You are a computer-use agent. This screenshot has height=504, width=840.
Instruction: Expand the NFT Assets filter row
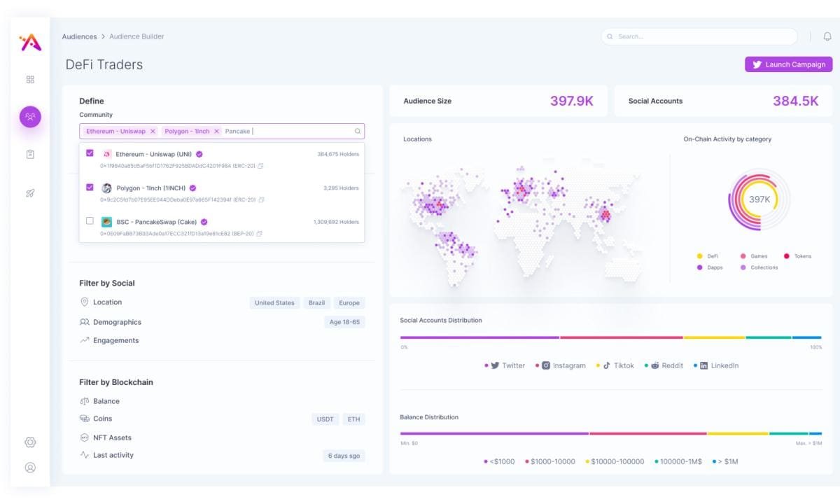click(112, 437)
